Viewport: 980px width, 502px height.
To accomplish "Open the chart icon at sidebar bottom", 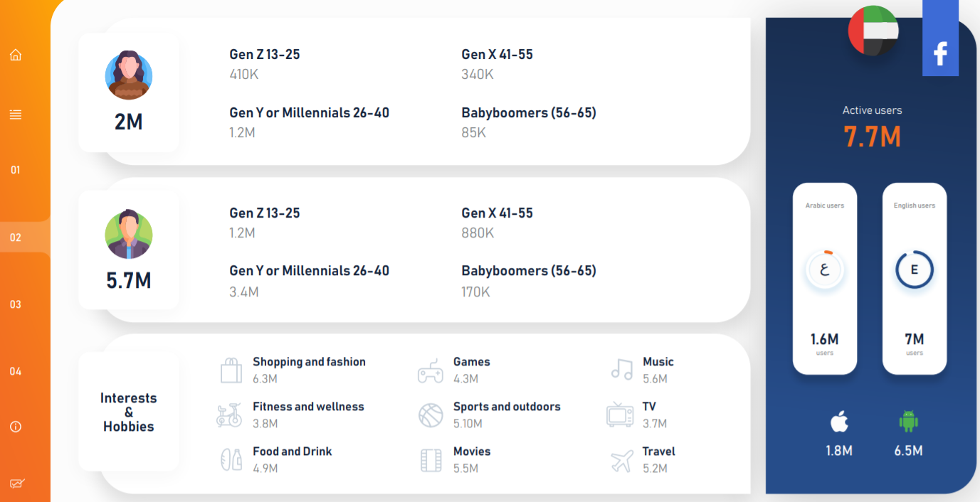I will tap(16, 484).
